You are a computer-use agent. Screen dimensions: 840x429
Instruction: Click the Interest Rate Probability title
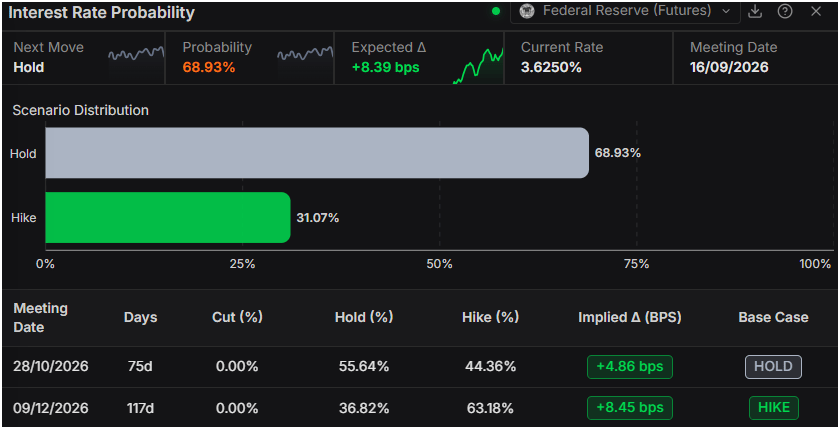pyautogui.click(x=101, y=12)
